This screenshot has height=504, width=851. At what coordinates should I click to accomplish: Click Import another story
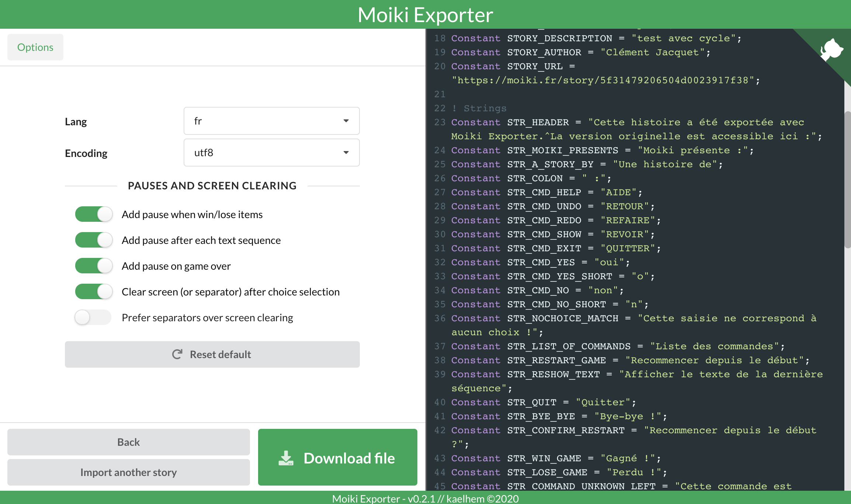point(128,472)
